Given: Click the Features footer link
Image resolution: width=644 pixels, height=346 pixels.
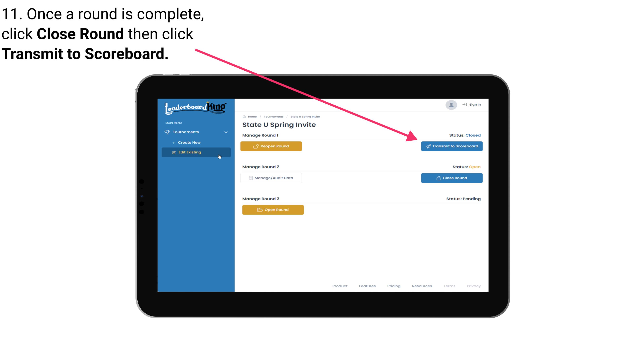Looking at the screenshot, I should pyautogui.click(x=367, y=286).
